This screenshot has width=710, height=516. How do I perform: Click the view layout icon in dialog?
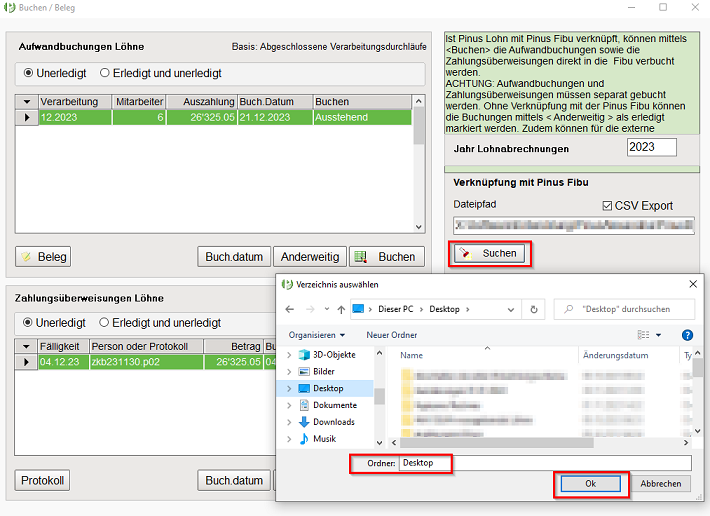643,335
